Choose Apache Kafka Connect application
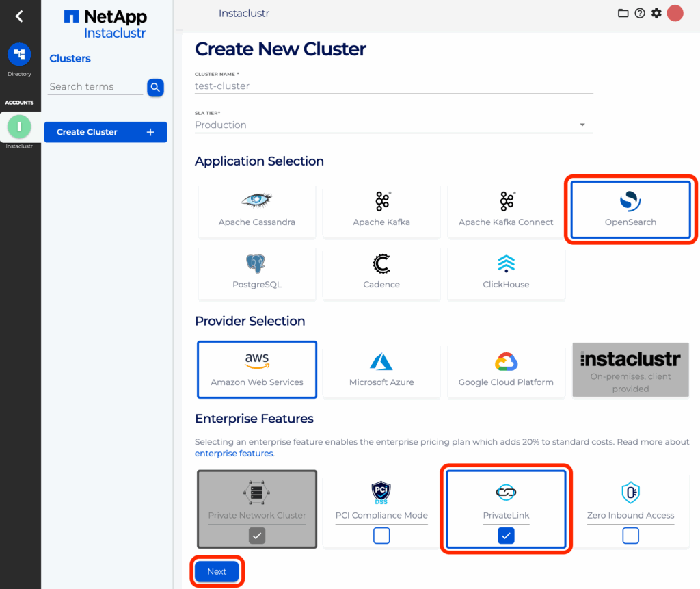 click(505, 209)
